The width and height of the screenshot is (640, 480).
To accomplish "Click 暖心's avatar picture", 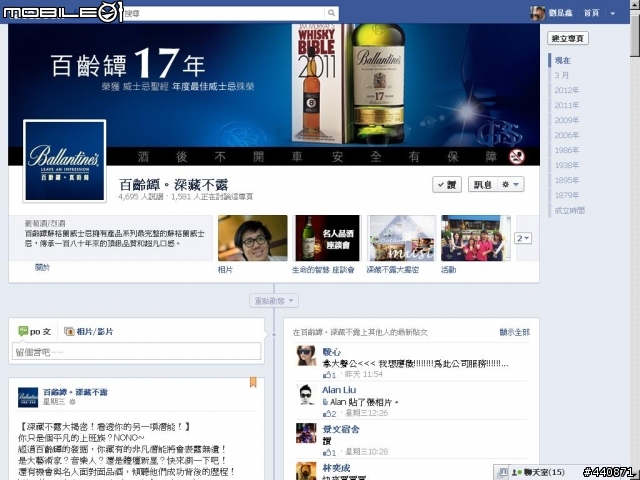I will click(x=306, y=356).
